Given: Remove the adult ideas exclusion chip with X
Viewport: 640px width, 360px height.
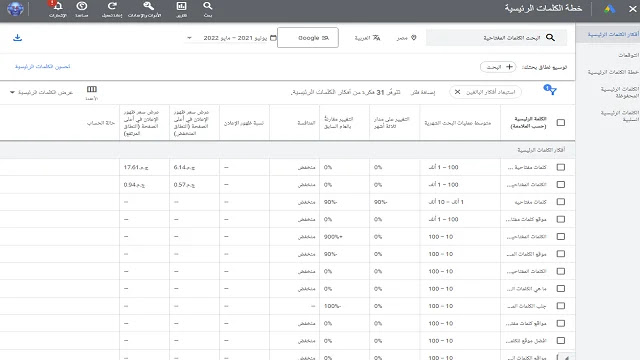Looking at the screenshot, I should tap(458, 92).
